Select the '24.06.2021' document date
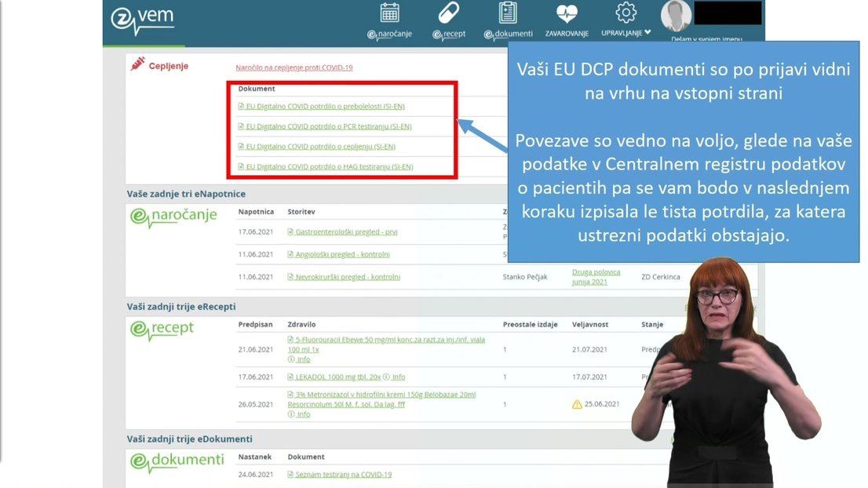The height and width of the screenshot is (488, 868). tap(256, 475)
